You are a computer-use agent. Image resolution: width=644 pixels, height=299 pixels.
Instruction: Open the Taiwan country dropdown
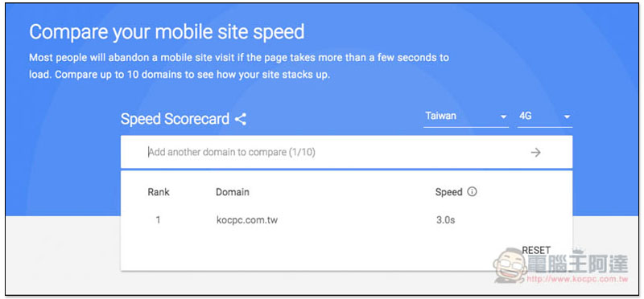point(466,117)
